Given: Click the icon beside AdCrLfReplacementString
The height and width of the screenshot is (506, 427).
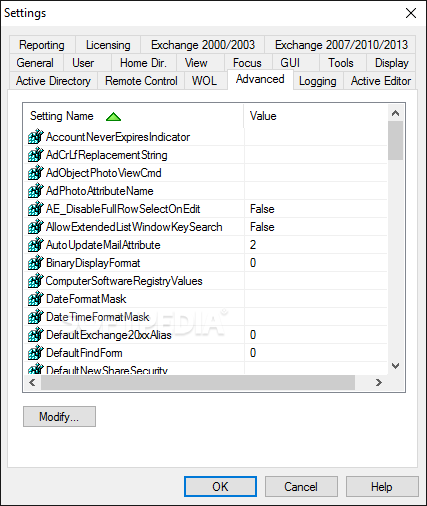Looking at the screenshot, I should point(35,155).
